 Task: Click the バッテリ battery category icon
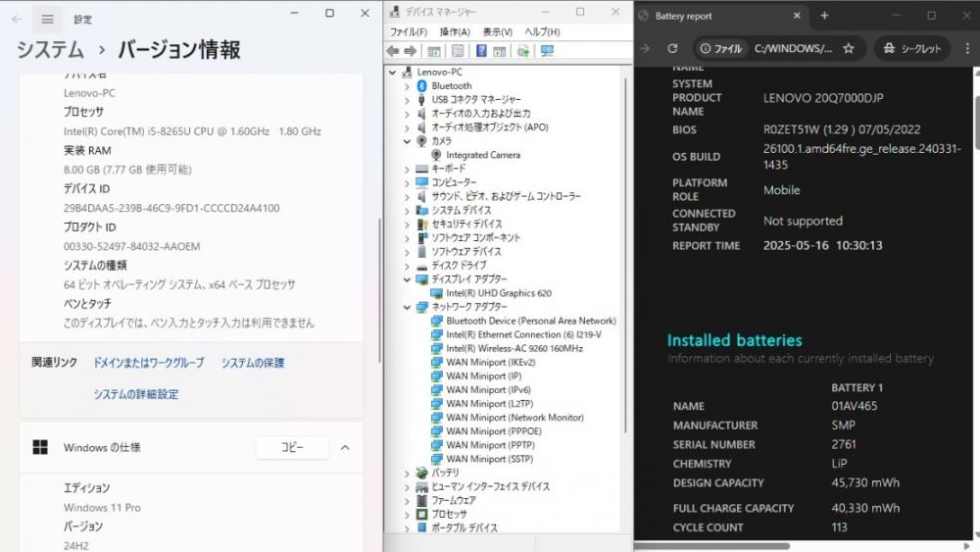coord(421,473)
